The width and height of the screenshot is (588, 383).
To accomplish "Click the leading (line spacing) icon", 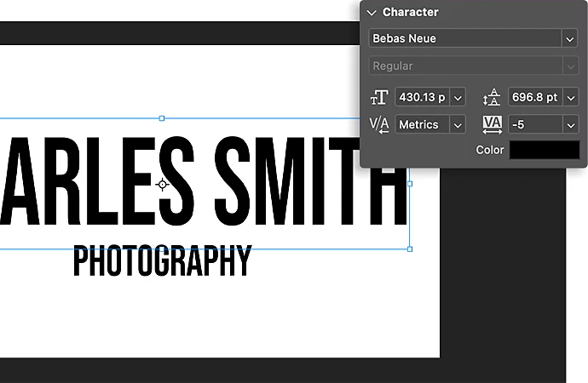I will (x=492, y=97).
